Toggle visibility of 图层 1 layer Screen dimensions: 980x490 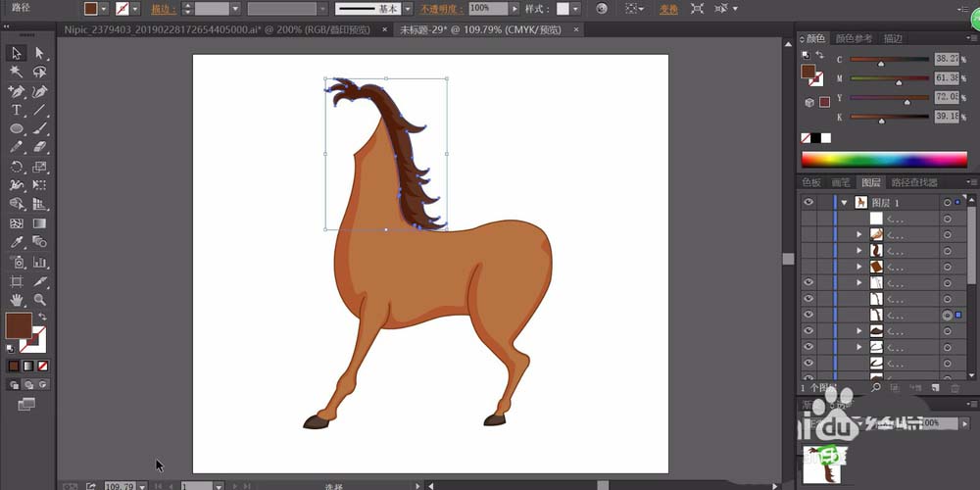pyautogui.click(x=808, y=202)
